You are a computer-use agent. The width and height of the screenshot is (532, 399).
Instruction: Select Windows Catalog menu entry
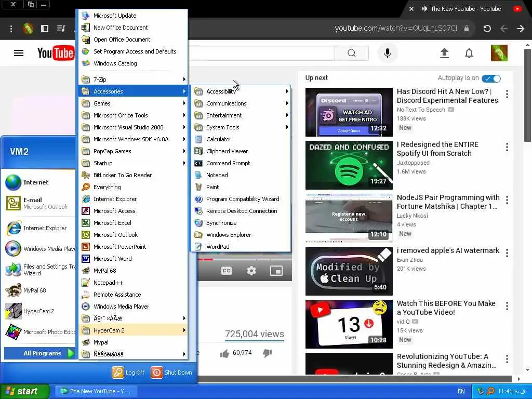133,63
